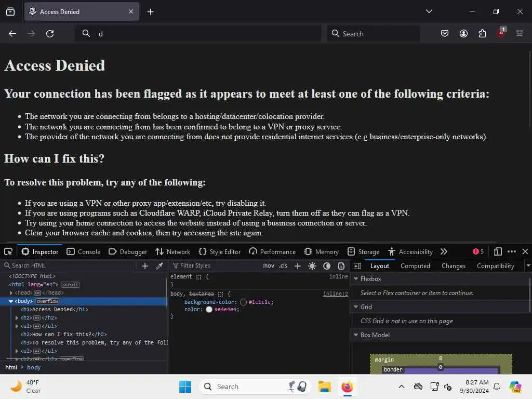Collapse the Box Model section

[356, 335]
